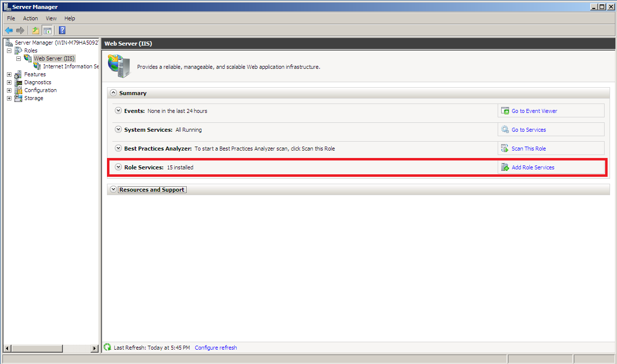Screen dimensions: 617x364
Task: Click the gear icon beside Go to Services
Action: tap(505, 130)
